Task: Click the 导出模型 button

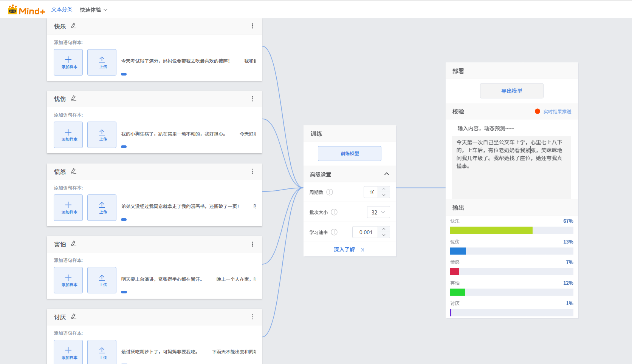Action: click(x=511, y=91)
